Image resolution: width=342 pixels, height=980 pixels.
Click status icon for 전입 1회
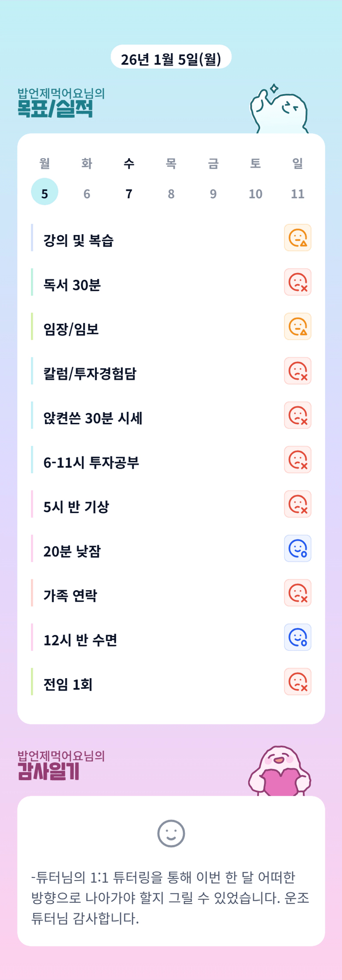click(297, 682)
